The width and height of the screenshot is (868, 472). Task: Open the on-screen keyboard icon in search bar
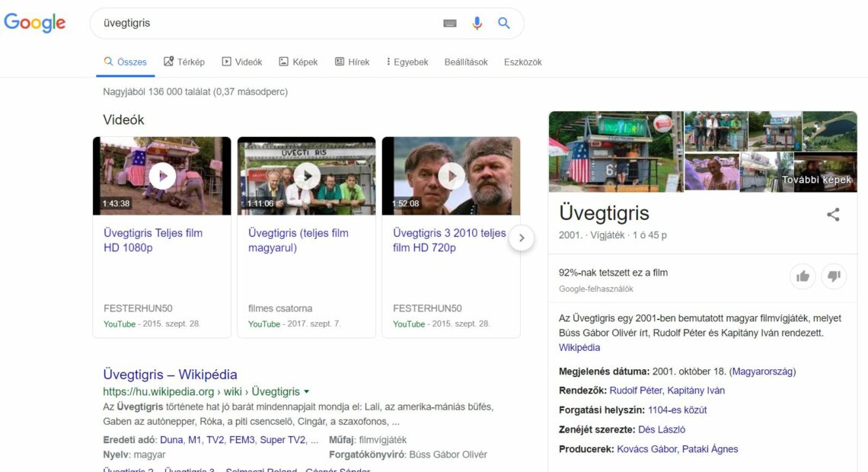pos(449,24)
